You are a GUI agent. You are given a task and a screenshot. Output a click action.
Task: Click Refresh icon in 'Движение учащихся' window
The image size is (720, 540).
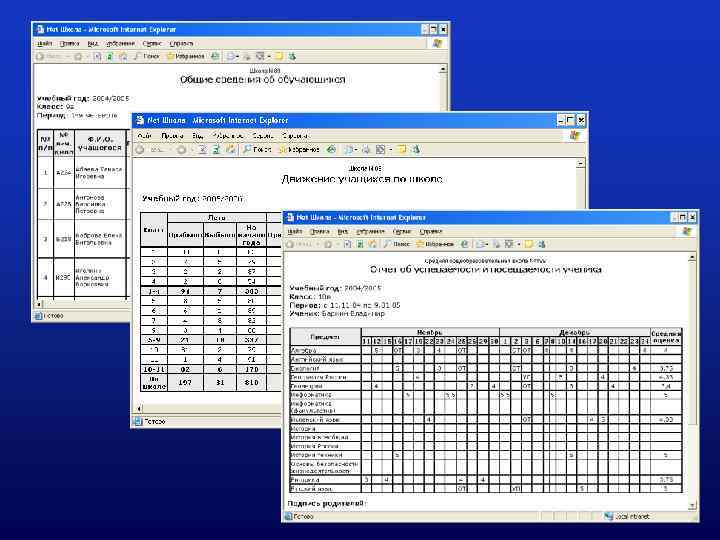[x=216, y=150]
